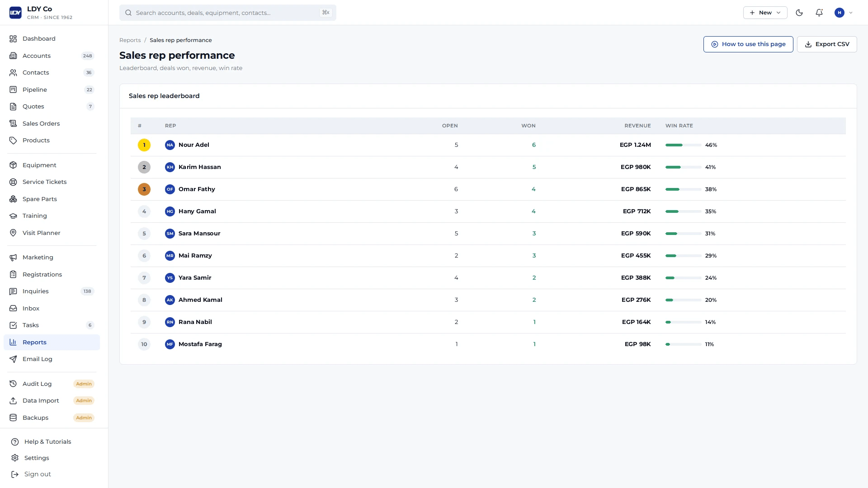
Task: Open the Visit Planner pin icon
Action: (13, 233)
